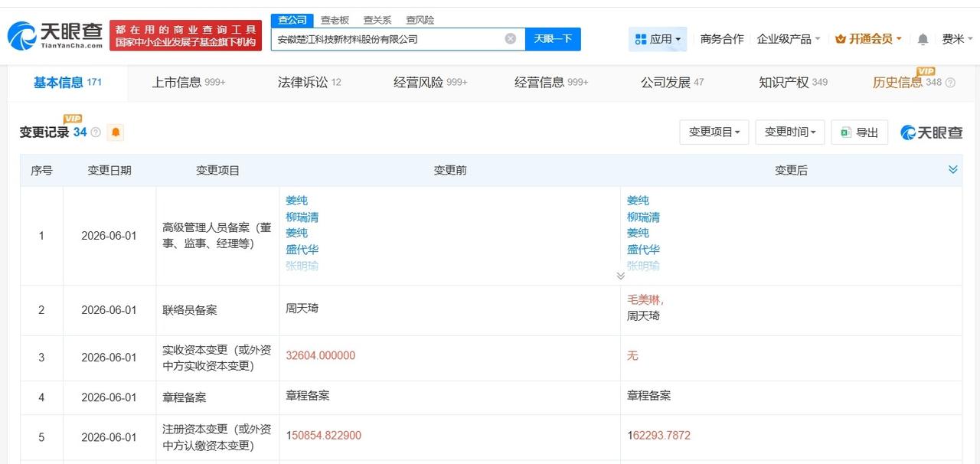
Task: Click the 变更记录 section title
Action: pos(44,132)
